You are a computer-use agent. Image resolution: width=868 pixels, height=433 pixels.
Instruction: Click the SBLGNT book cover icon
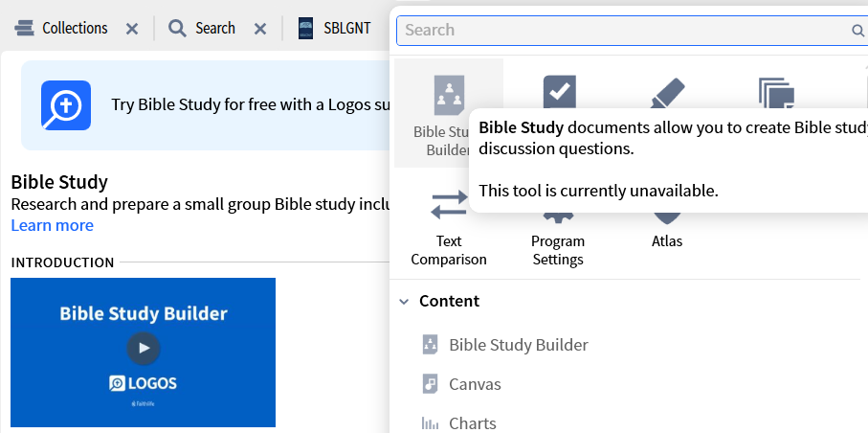(x=305, y=28)
